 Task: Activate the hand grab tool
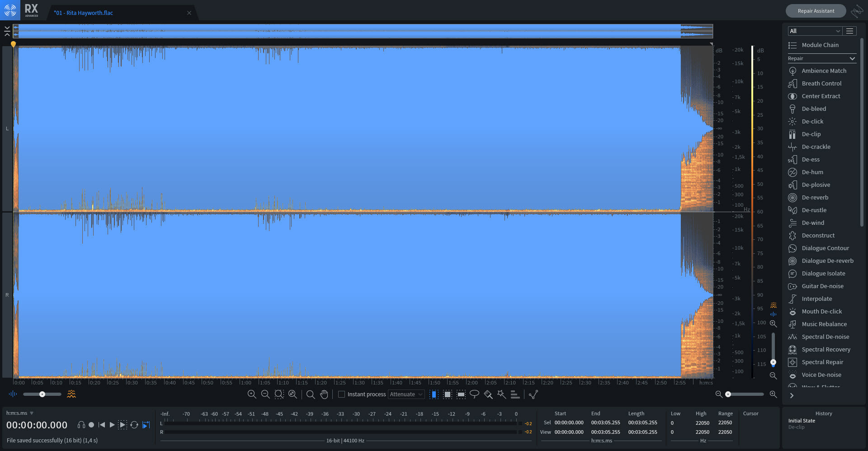pos(324,394)
